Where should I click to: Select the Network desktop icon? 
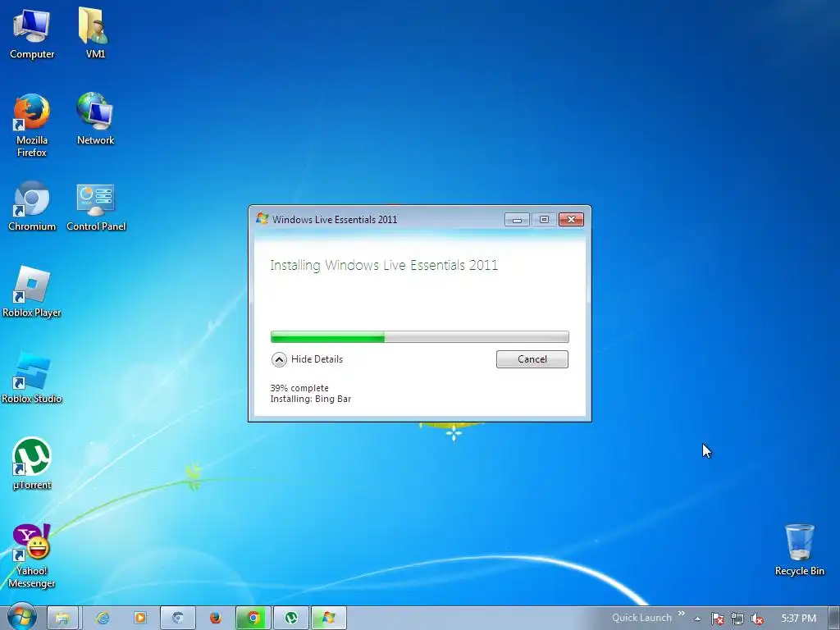pos(95,119)
